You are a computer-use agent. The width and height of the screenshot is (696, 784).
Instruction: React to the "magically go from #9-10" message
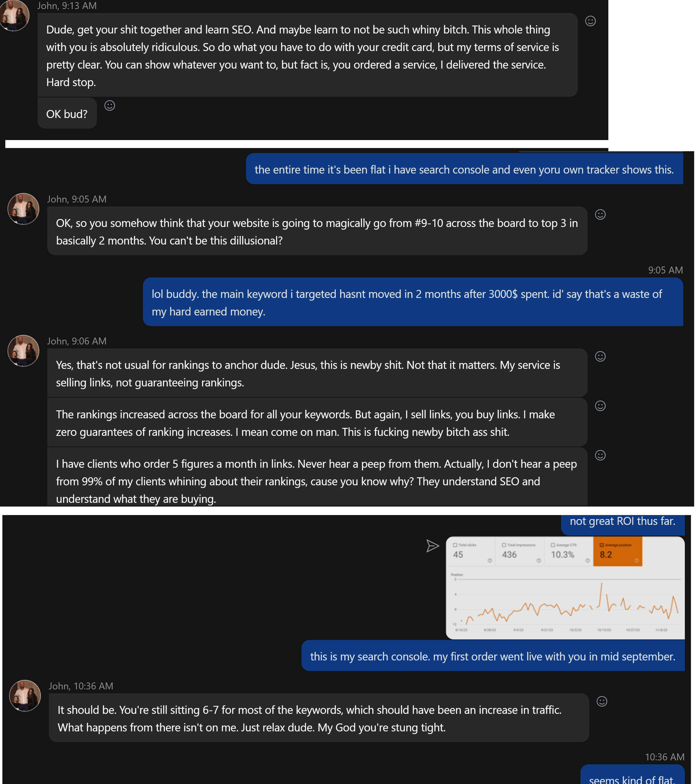click(600, 214)
